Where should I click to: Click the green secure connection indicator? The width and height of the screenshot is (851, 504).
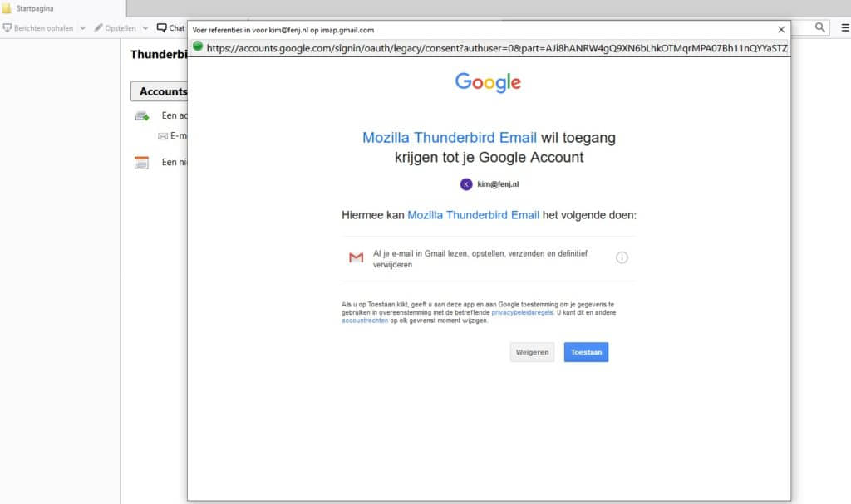tap(198, 46)
